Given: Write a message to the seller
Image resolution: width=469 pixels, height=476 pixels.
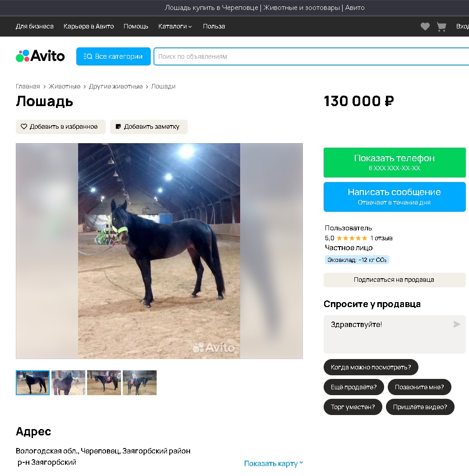Looking at the screenshot, I should point(395,197).
